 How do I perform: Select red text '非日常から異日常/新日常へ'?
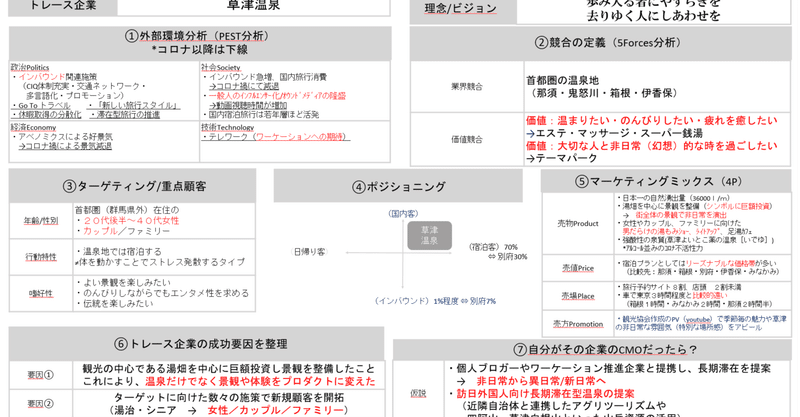[x=541, y=381]
